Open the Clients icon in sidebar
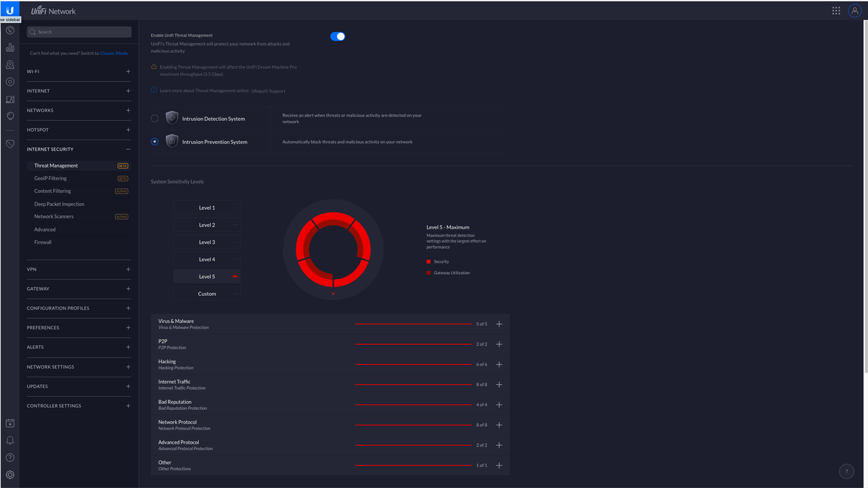The height and width of the screenshot is (488, 868). (x=9, y=99)
